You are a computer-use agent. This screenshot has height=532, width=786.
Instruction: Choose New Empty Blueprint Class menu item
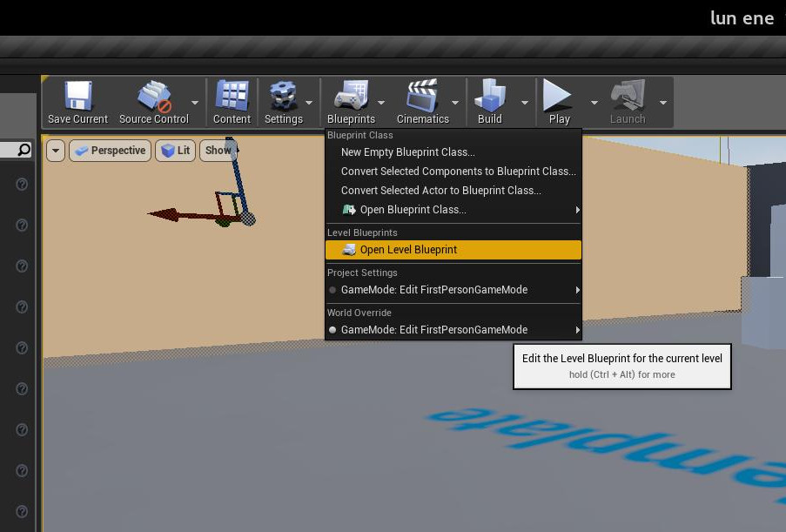click(407, 152)
